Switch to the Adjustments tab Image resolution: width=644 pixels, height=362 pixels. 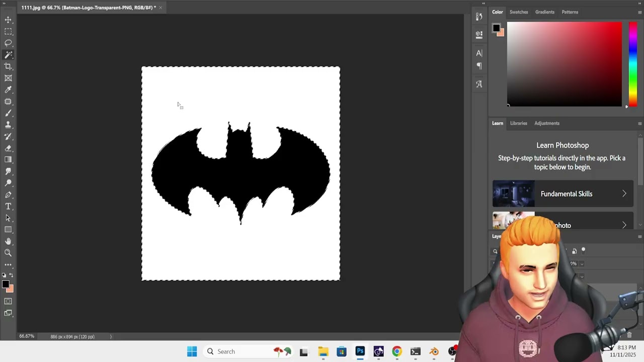[x=547, y=123]
